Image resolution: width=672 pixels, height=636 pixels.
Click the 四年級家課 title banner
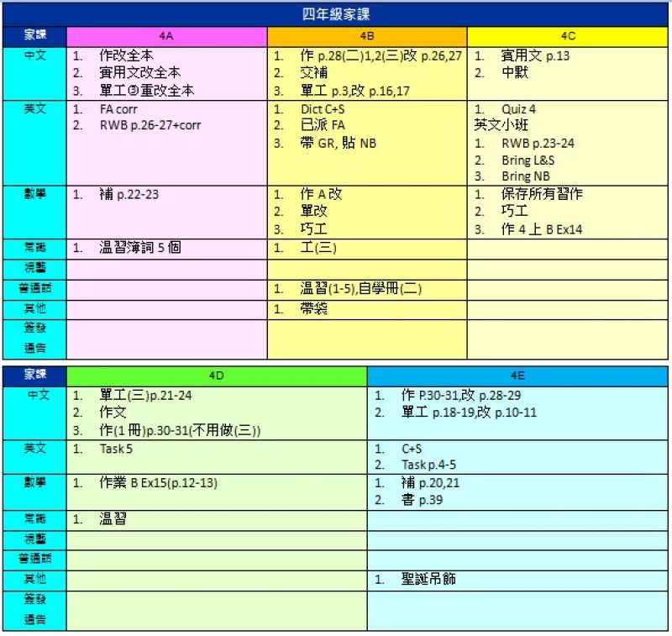click(336, 13)
